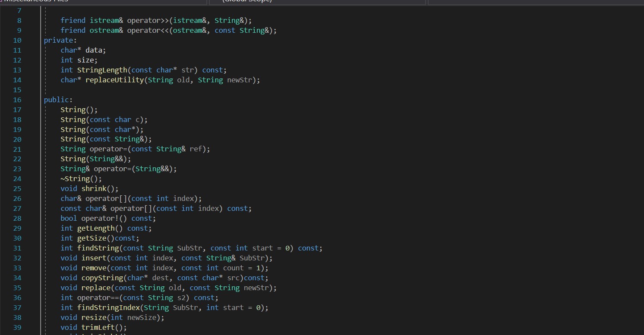Click the shrink function name
Viewport: 644px width, 335px height.
pos(94,188)
